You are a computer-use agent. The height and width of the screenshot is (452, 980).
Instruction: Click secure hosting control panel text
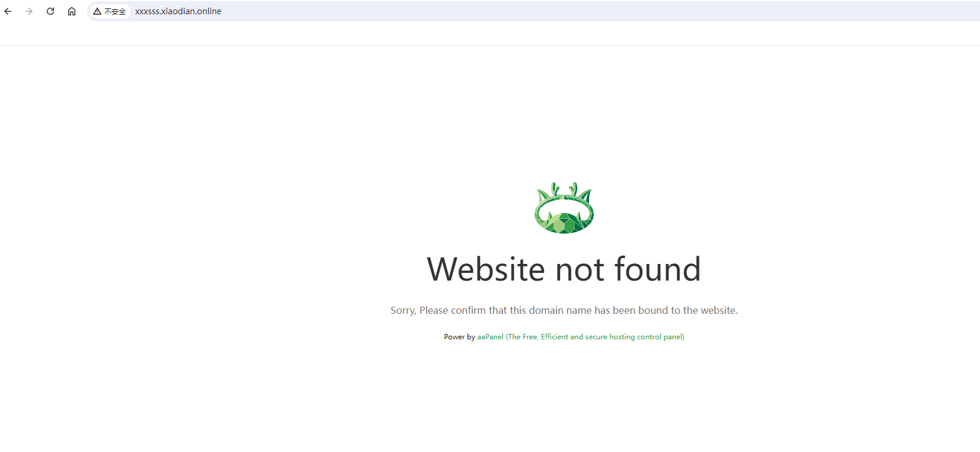[635, 337]
